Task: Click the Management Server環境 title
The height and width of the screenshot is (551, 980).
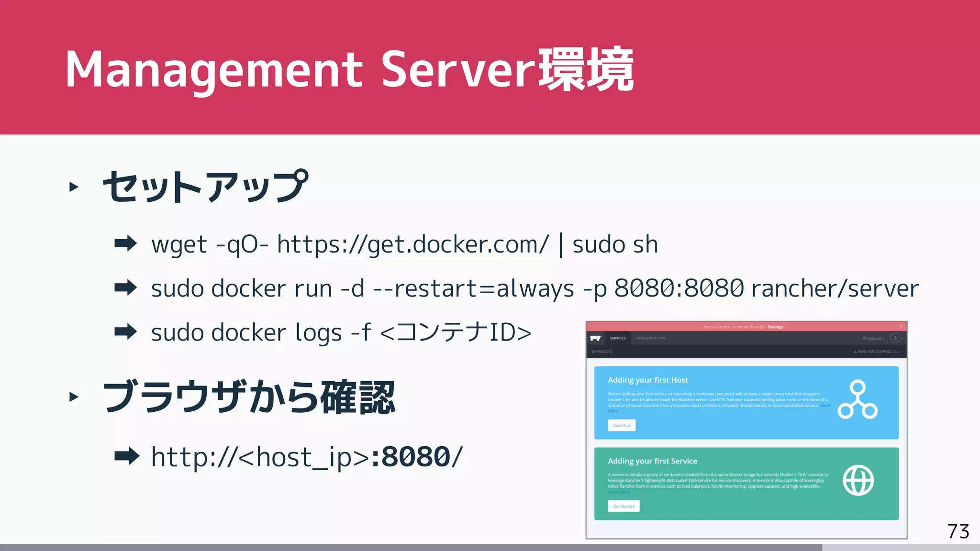Action: pos(349,70)
